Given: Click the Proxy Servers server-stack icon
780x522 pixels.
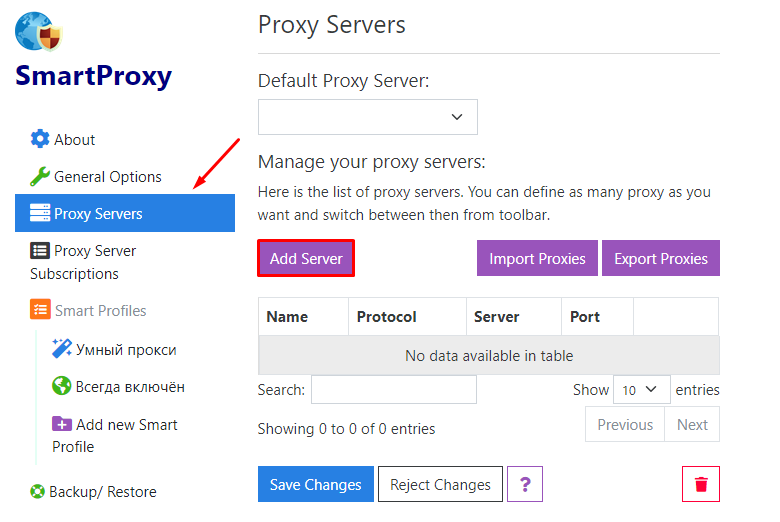Looking at the screenshot, I should pyautogui.click(x=40, y=212).
